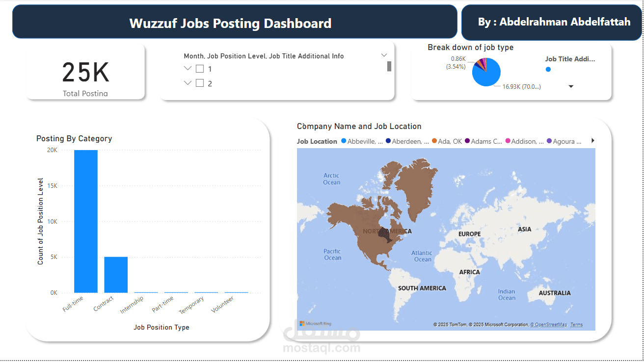Expand the month 1 slicer row chevron
This screenshot has width=644, height=362.
coord(188,69)
